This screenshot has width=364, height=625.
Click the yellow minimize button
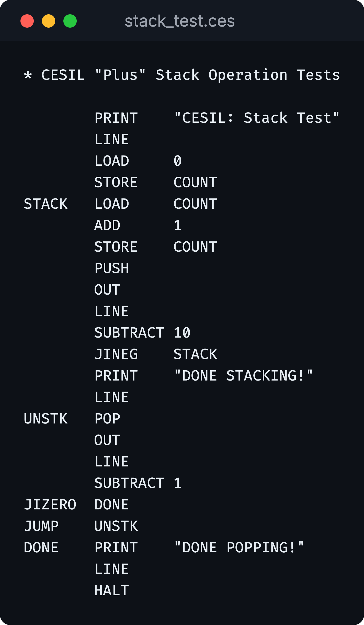coord(48,21)
